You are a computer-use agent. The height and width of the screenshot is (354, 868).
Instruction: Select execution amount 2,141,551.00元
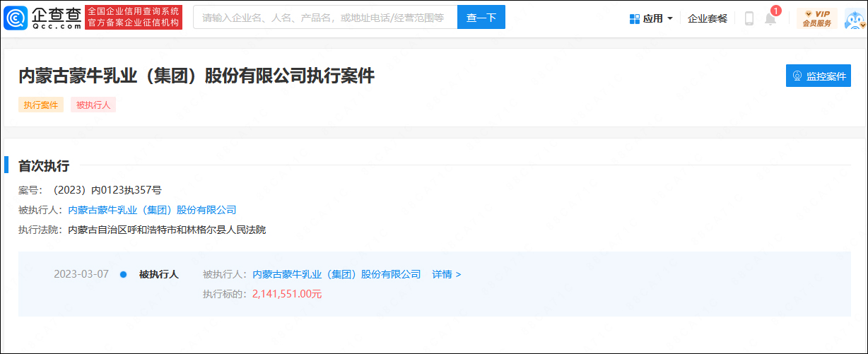pyautogui.click(x=287, y=294)
